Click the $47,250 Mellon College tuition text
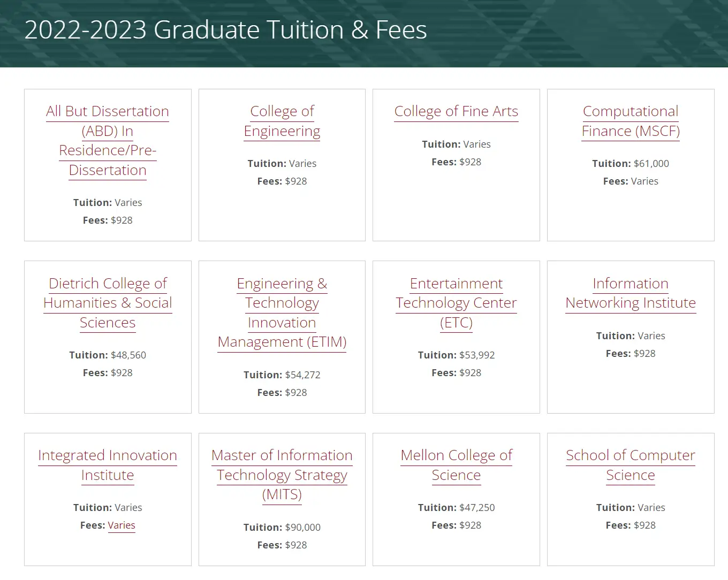 tap(476, 508)
